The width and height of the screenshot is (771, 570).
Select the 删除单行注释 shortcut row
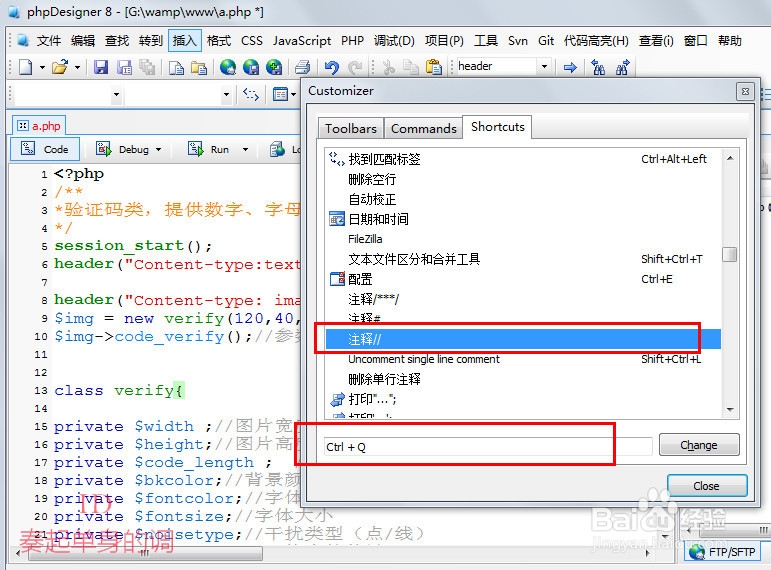(523, 379)
